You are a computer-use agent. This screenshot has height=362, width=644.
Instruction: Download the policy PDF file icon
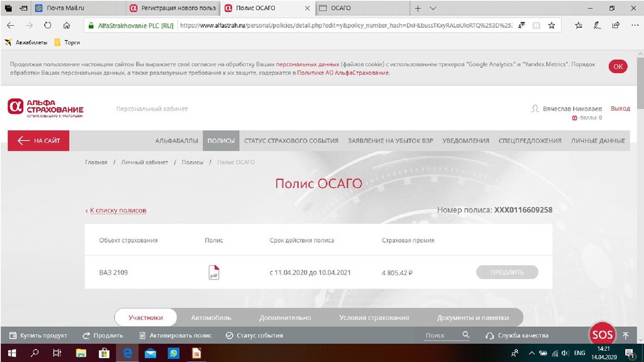[214, 273]
